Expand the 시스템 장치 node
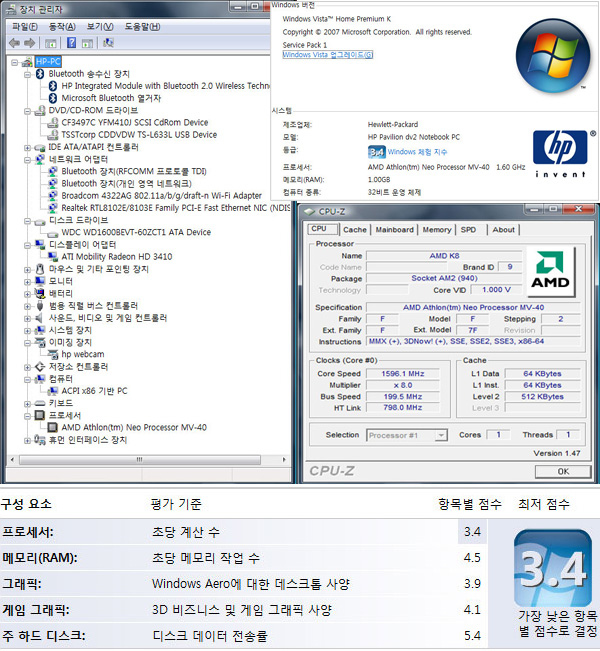Screen dimensions: 600x651 [x=27, y=331]
